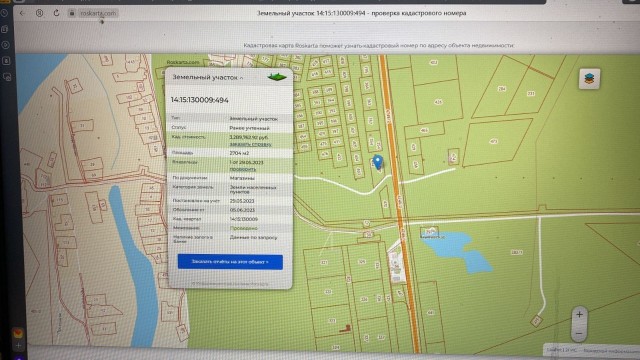Click the blue pond on the map

pos(458,251)
